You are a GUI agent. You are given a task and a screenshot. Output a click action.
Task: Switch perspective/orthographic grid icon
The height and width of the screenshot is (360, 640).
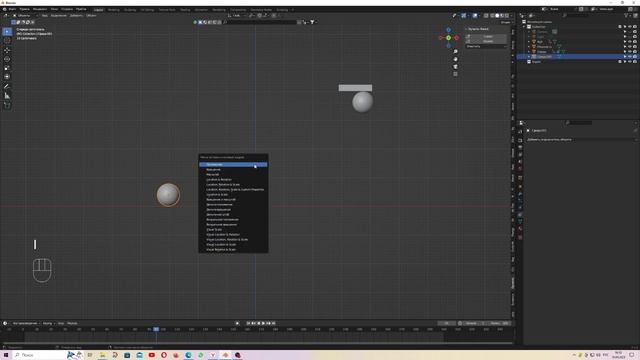(x=456, y=74)
